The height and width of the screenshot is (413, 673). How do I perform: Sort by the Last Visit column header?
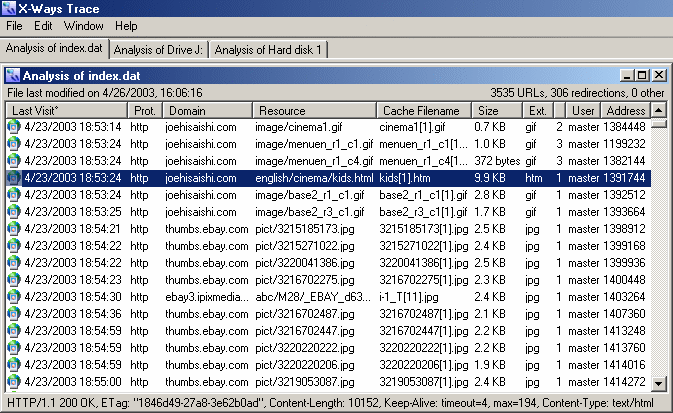66,110
